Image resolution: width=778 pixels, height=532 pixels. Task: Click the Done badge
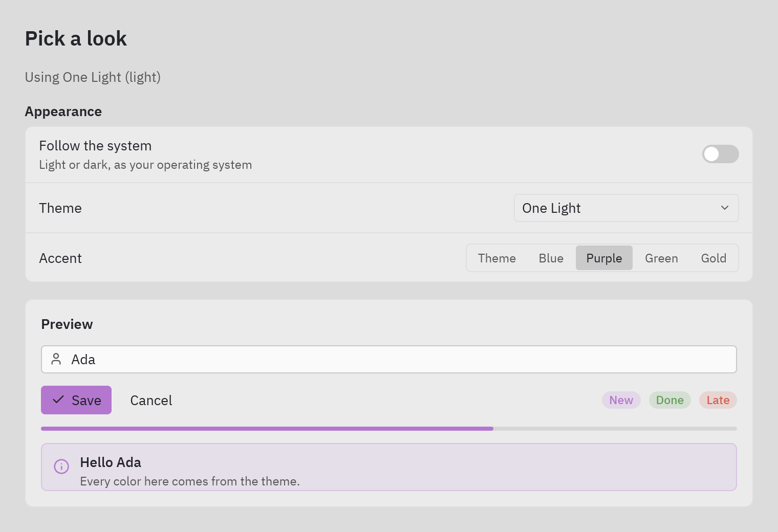tap(669, 400)
